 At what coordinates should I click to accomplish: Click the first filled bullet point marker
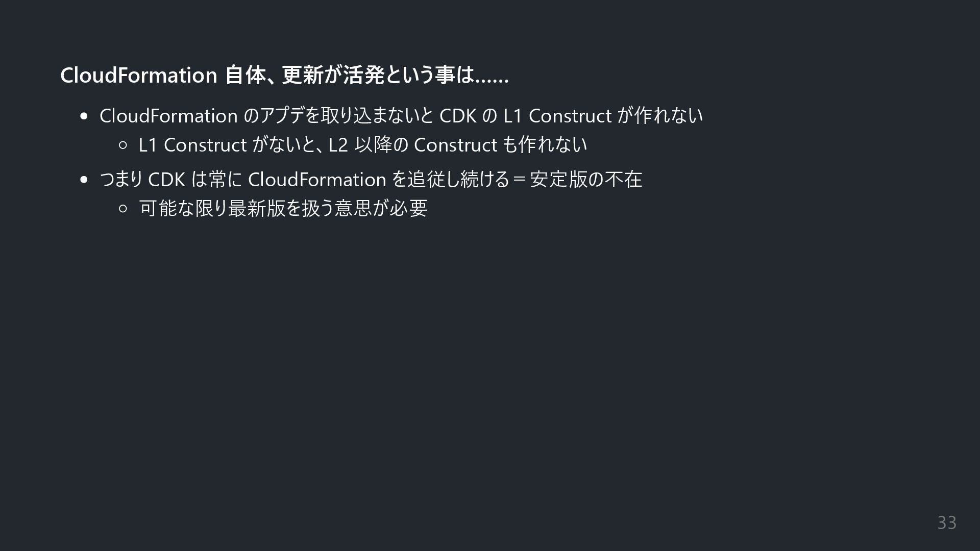tap(84, 116)
